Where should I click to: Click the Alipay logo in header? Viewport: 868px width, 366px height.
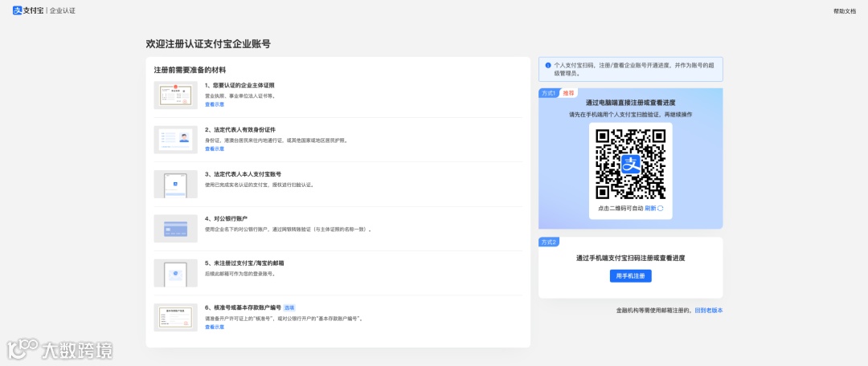pos(27,10)
